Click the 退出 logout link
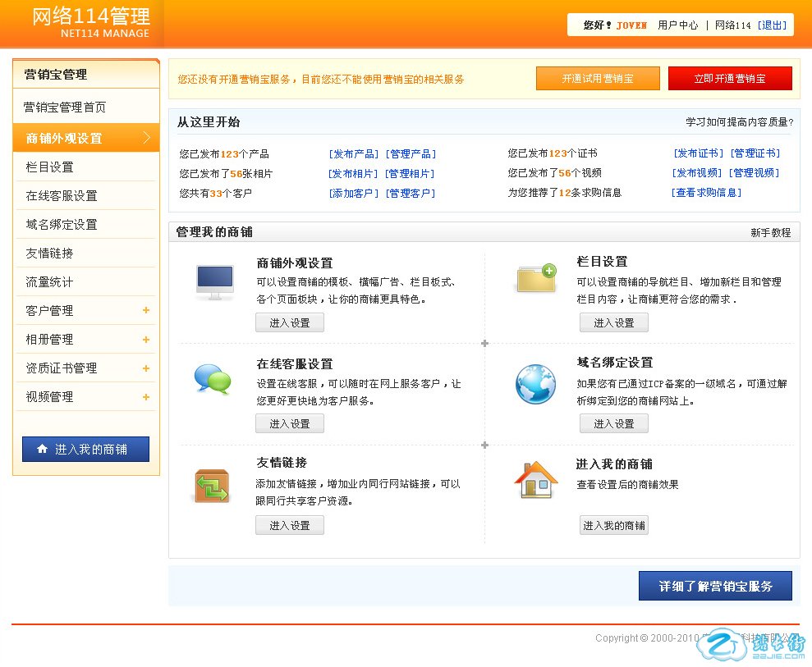Viewport: 812px width, 667px height. tap(772, 25)
